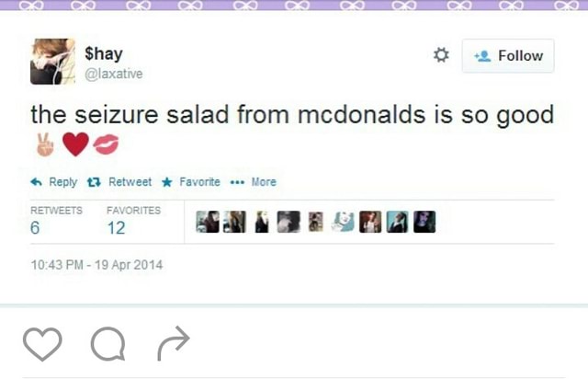
Task: Tap the curved arrow share icon
Action: [x=174, y=343]
